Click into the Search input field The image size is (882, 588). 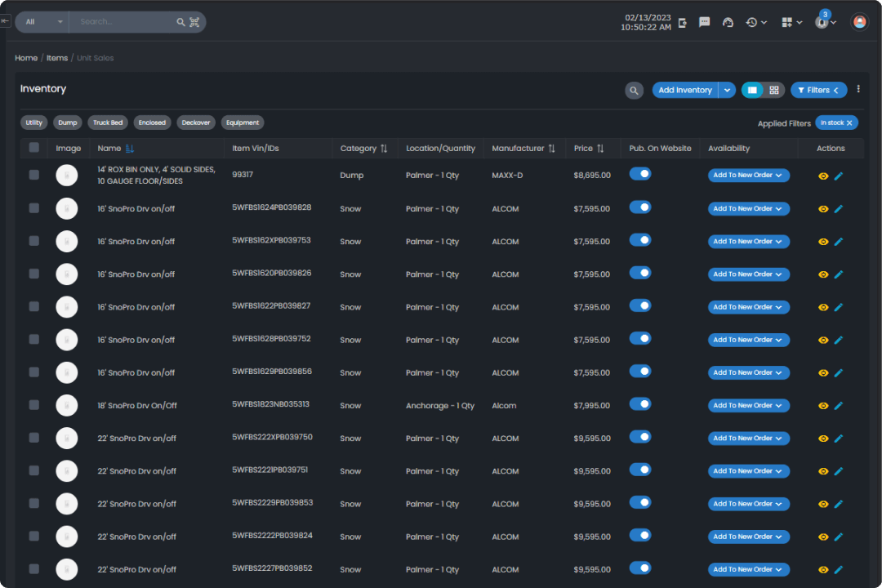[124, 22]
